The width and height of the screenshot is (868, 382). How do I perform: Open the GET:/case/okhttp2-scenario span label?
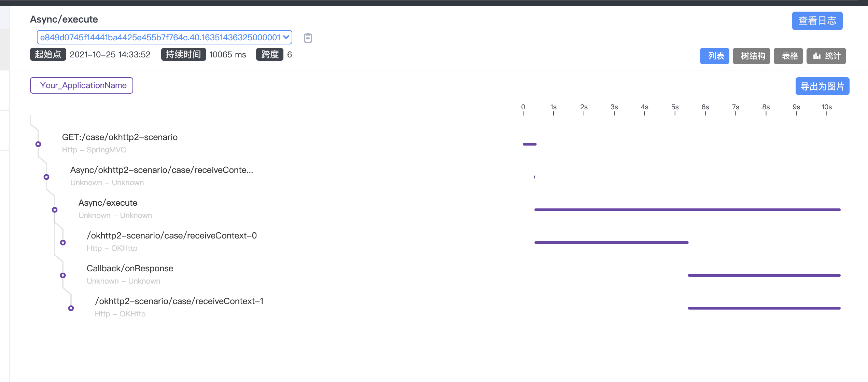(120, 137)
